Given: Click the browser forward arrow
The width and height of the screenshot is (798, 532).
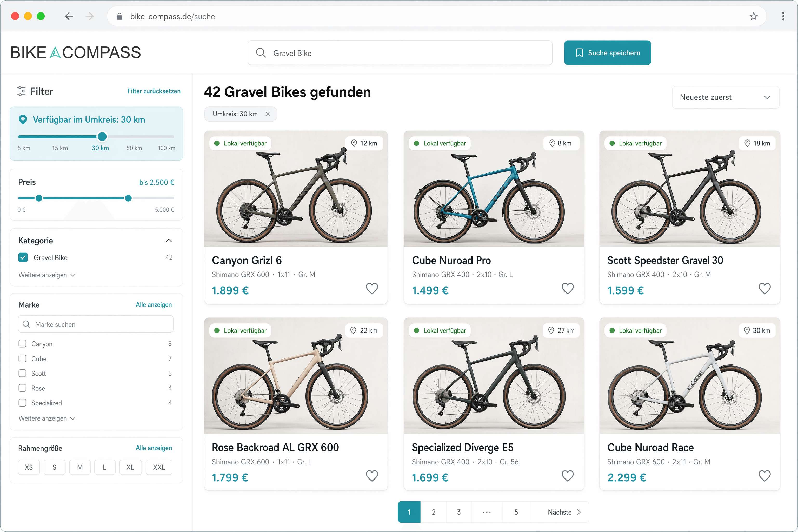Looking at the screenshot, I should coord(90,16).
